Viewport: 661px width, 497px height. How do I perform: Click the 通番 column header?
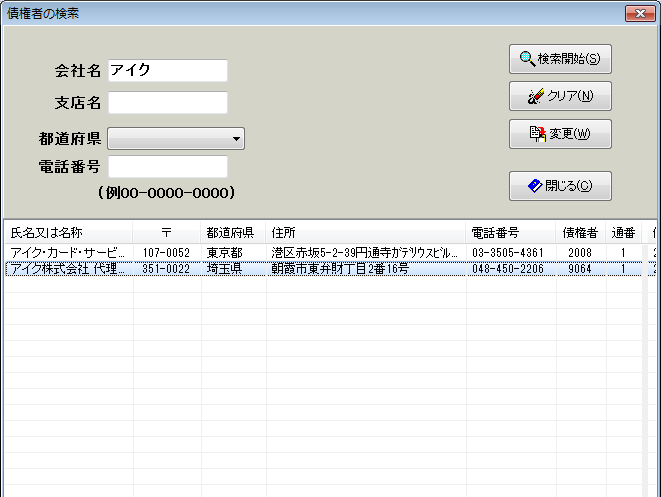click(623, 233)
